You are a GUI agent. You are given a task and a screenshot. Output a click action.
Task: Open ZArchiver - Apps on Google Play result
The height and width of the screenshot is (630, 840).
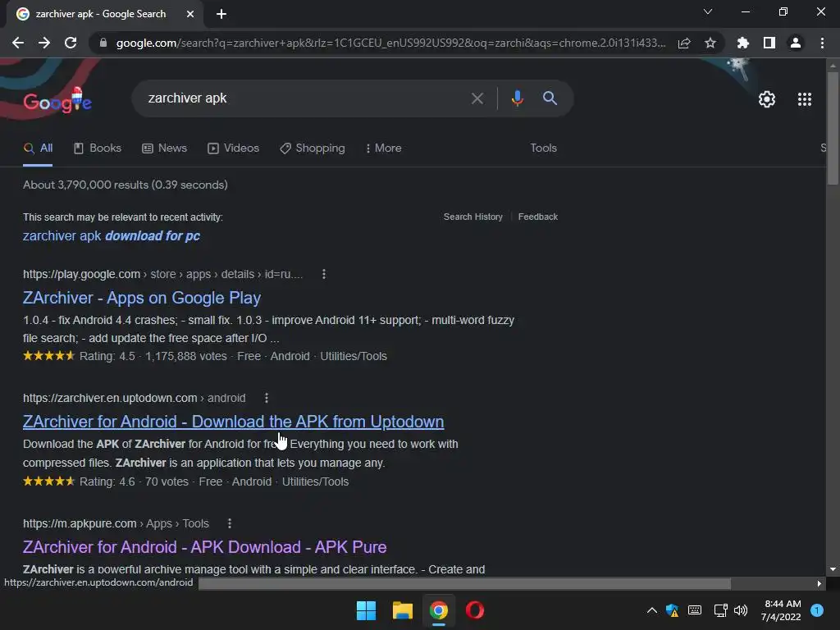(x=142, y=298)
